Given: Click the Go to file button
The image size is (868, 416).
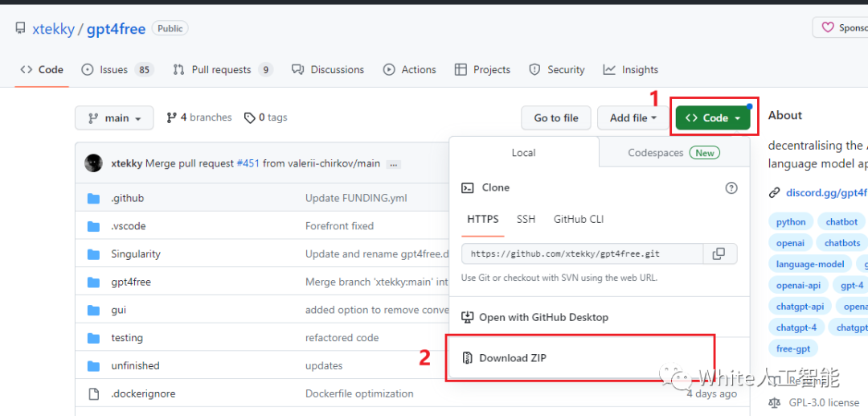Looking at the screenshot, I should click(556, 118).
